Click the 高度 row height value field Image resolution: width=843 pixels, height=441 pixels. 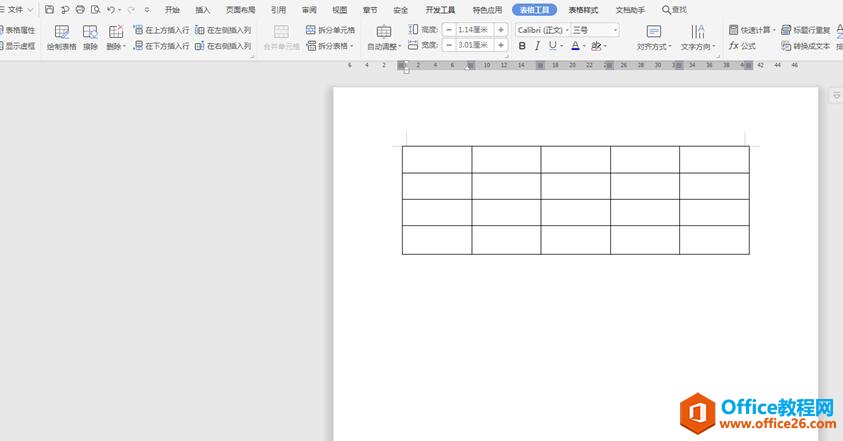475,30
